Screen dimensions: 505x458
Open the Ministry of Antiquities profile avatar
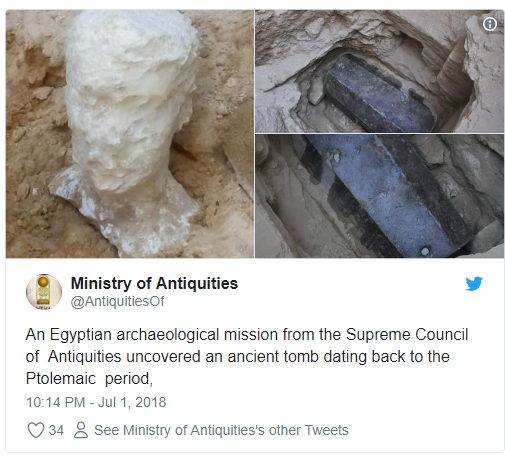[44, 292]
